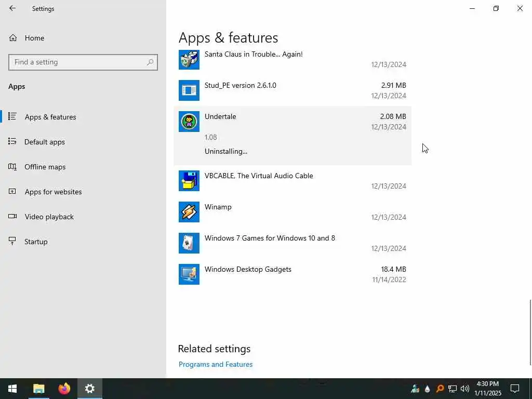
Task: Click the Winamp lightning bolt icon
Action: click(x=189, y=212)
